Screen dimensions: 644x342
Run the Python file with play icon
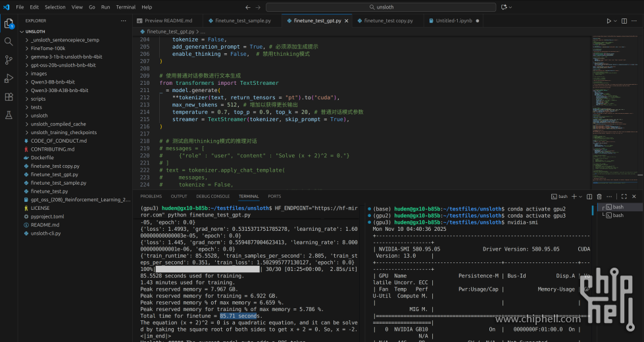[608, 20]
